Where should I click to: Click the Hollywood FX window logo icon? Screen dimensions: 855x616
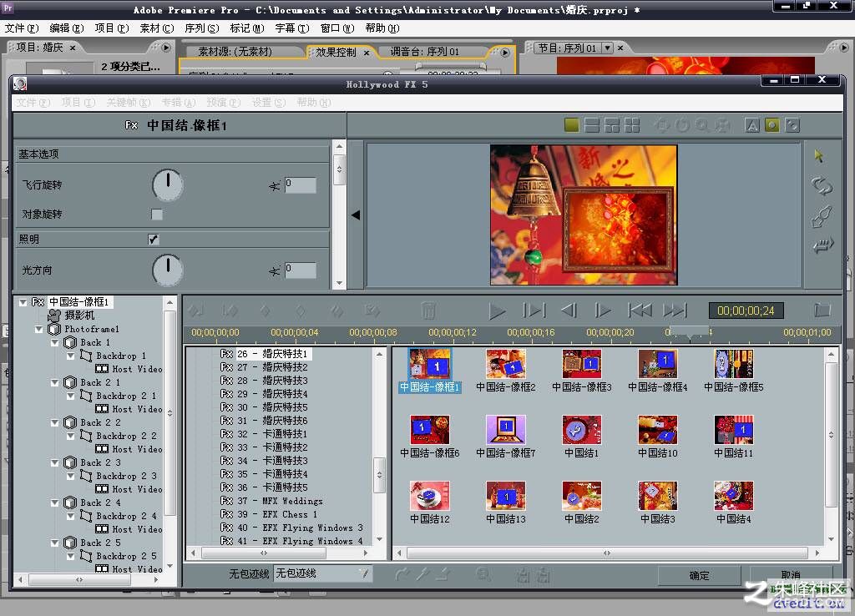pos(20,84)
